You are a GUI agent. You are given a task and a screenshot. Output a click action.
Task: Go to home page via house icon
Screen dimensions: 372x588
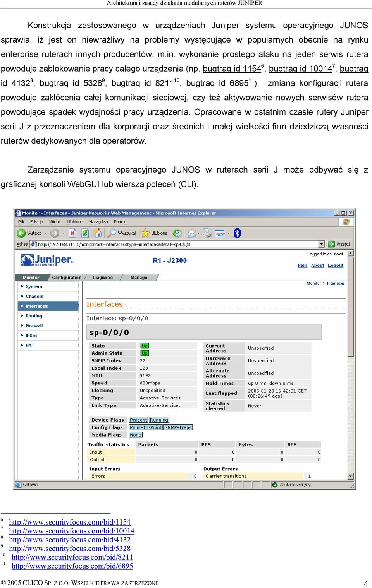(97, 233)
